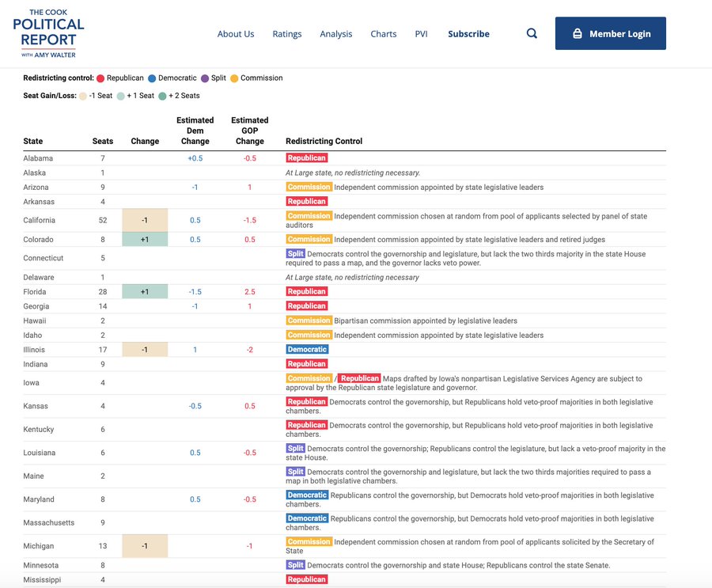
Task: Open the search magnifier icon
Action: 532,33
